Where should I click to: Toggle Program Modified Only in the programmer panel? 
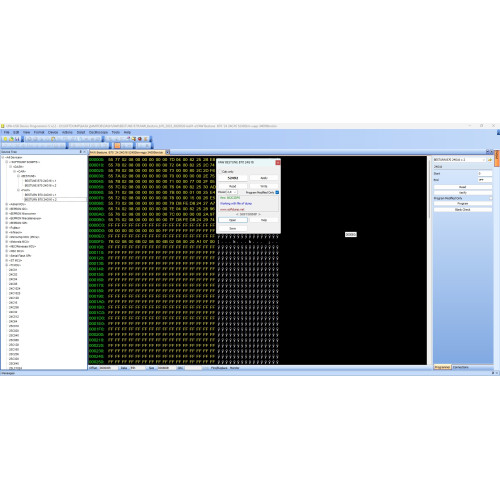coord(490,198)
